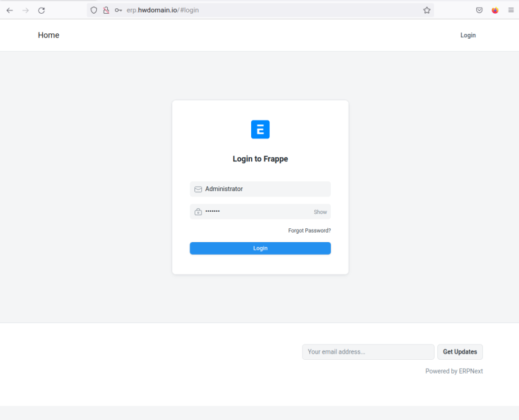Image resolution: width=519 pixels, height=420 pixels.
Task: Click the browser forward arrow
Action: (x=26, y=10)
